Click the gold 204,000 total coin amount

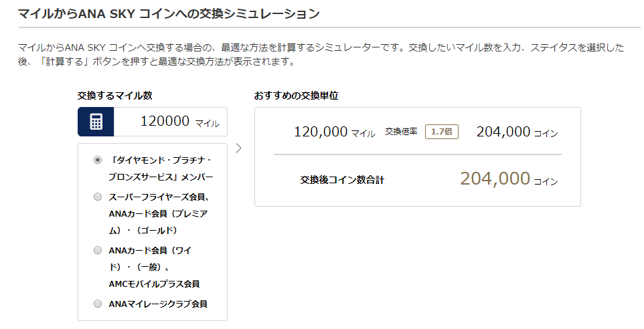coord(495,179)
